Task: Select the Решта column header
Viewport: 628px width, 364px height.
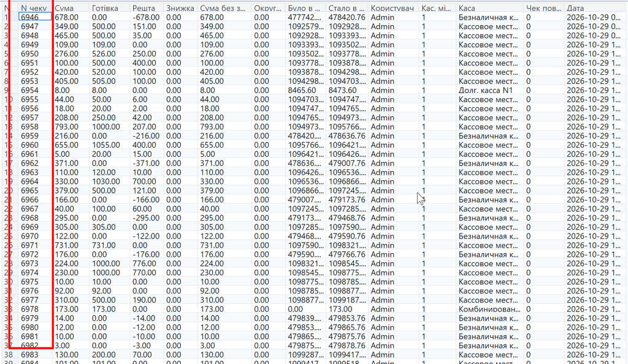Action: pyautogui.click(x=147, y=8)
